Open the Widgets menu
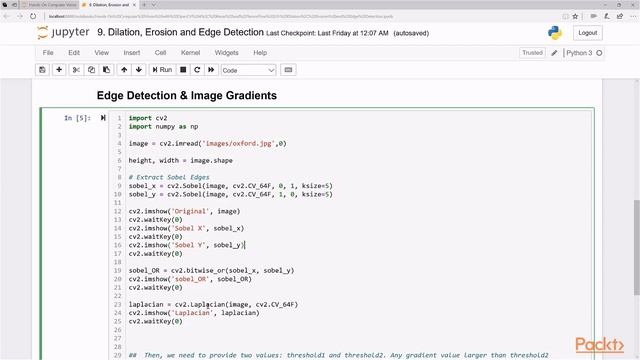Screen dimensions: 640x360 (x=227, y=53)
